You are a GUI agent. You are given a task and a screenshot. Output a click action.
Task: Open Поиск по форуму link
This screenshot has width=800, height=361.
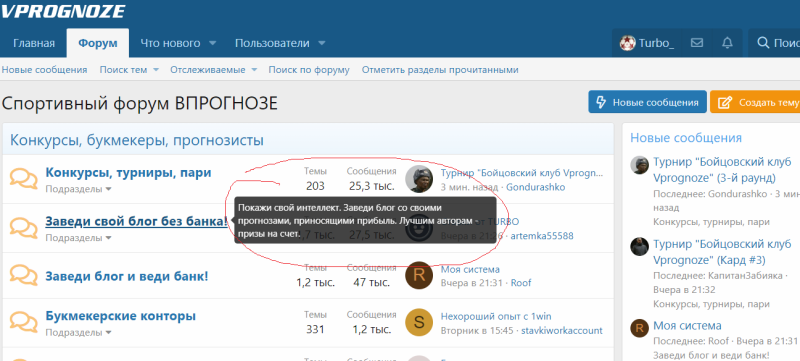309,70
